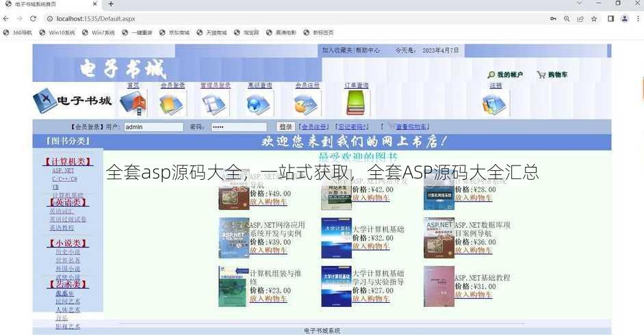This screenshot has width=644, height=335.
Task: Click the 会员注册 navigation icon
Action: click(x=307, y=103)
